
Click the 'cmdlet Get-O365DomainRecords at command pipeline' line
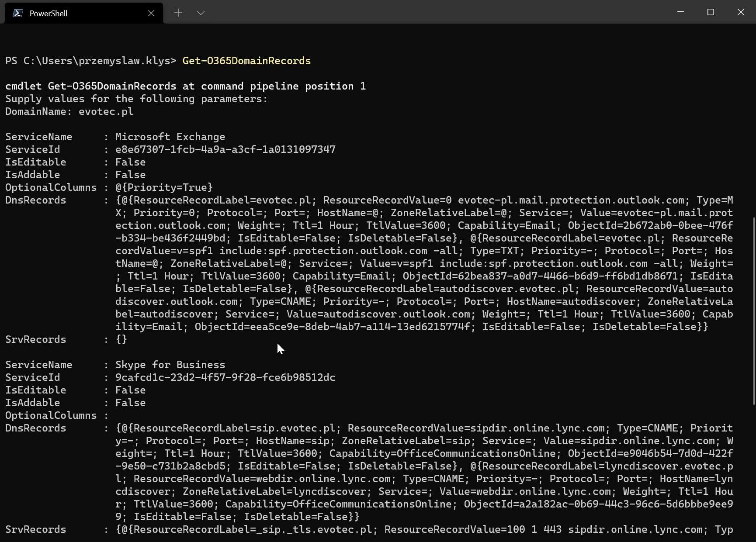pyautogui.click(x=185, y=86)
